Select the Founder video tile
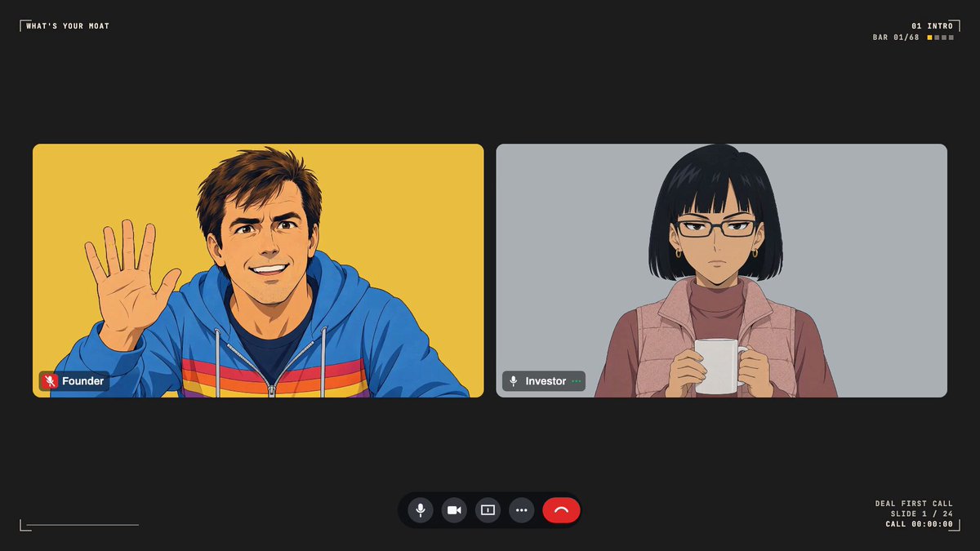Screen dimensions: 980x551 click(x=258, y=271)
